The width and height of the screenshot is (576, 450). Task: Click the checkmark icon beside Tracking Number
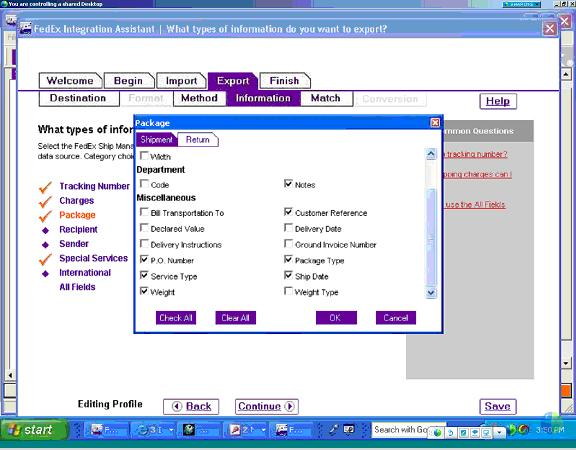[x=45, y=187]
